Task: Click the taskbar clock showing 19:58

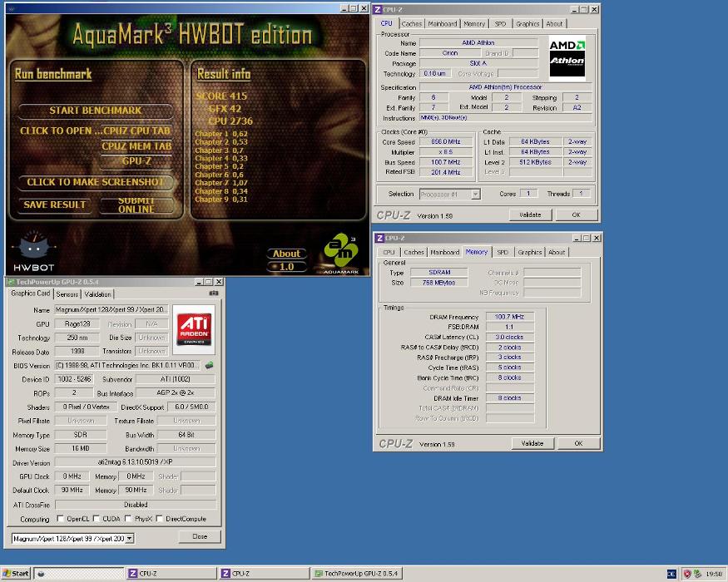Action: tap(714, 575)
